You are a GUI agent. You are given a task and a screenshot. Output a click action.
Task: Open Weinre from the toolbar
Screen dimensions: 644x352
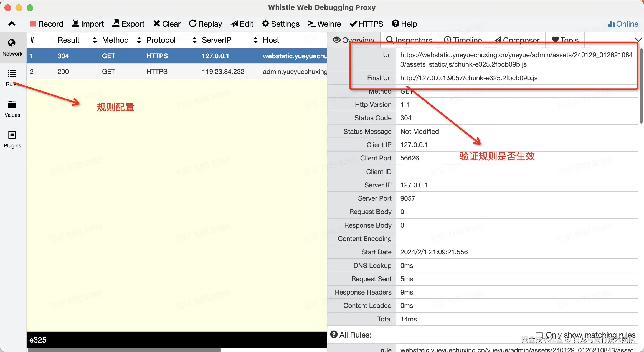[324, 24]
